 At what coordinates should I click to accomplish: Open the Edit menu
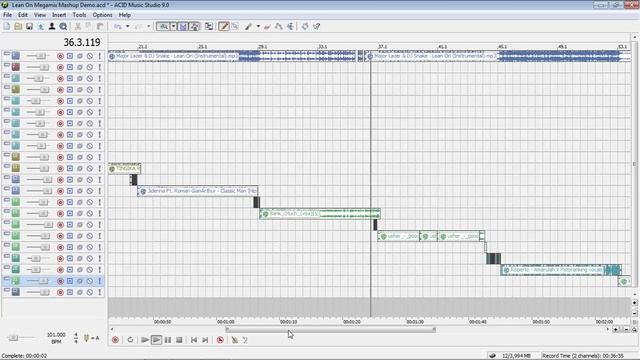[23, 15]
